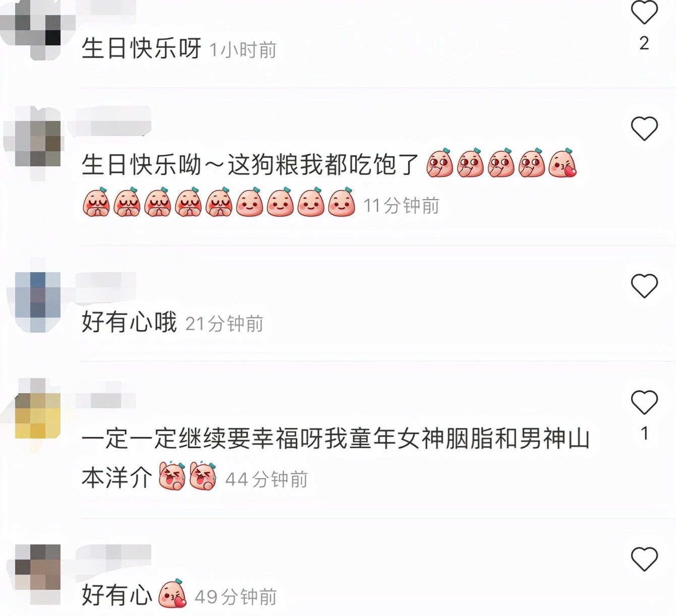Tap the '好有心哦' comment text to reply
Viewport: 676px width, 616px height.
coord(129,322)
